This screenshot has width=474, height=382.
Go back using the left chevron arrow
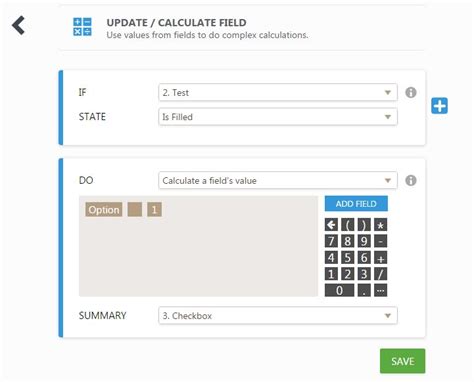pyautogui.click(x=18, y=25)
